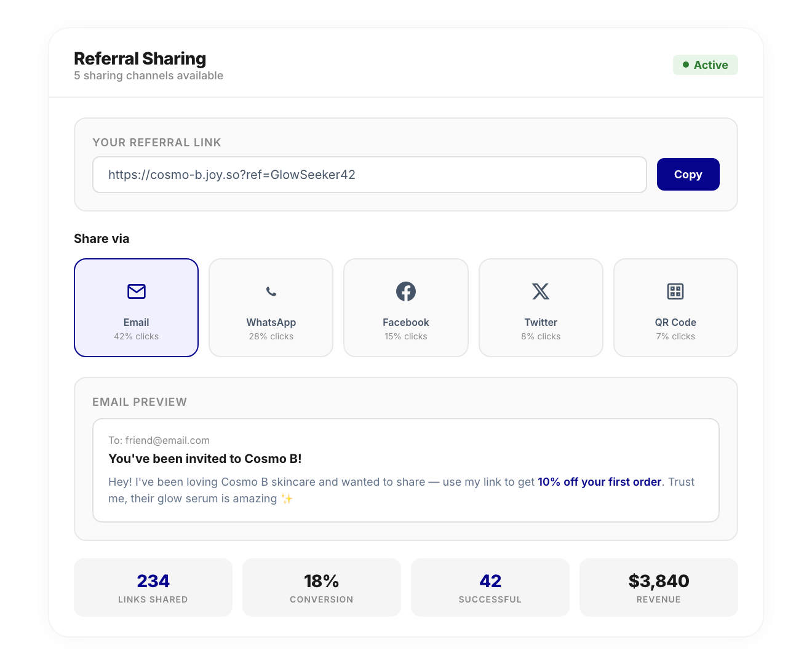The width and height of the screenshot is (812, 664).
Task: Click the 42% clicks stat under Email
Action: pos(136,336)
